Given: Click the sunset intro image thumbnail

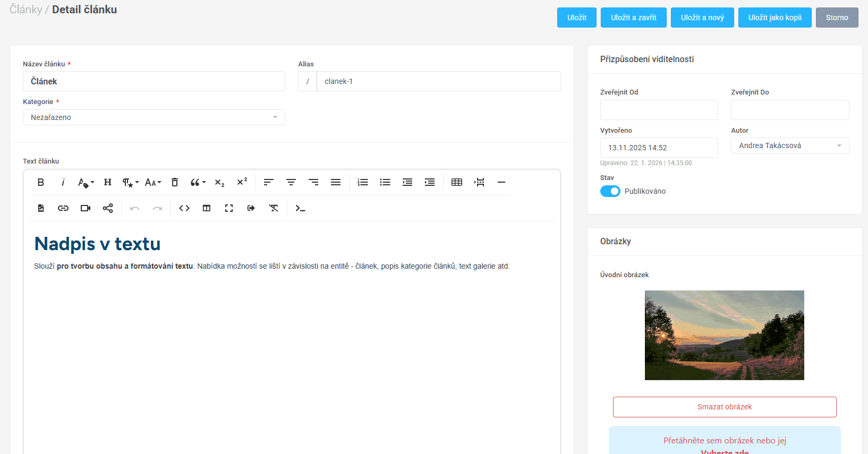Looking at the screenshot, I should click(x=724, y=335).
